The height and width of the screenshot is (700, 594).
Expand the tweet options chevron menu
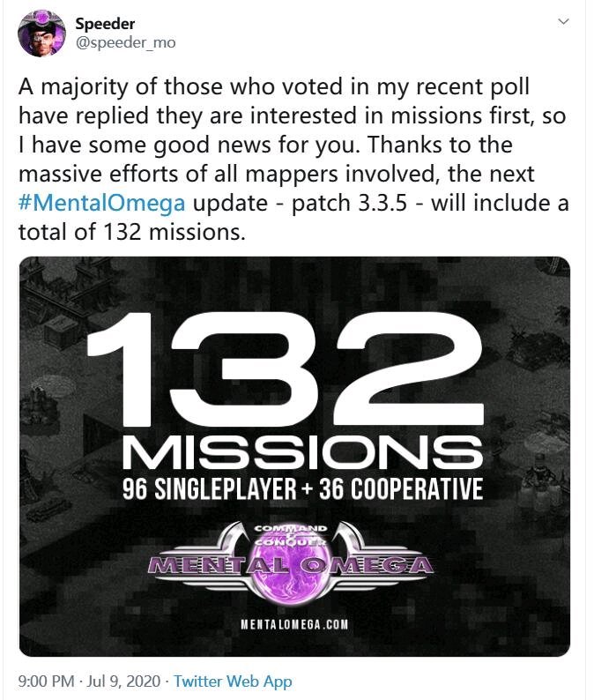(x=564, y=21)
